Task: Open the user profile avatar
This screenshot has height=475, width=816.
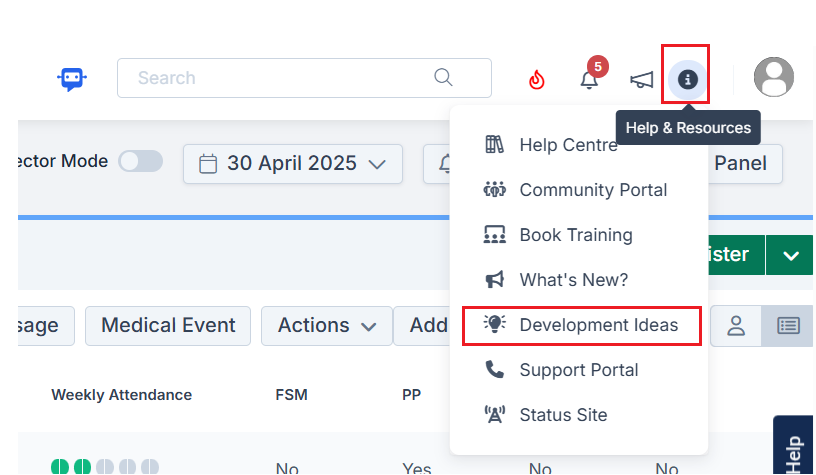Action: point(774,77)
